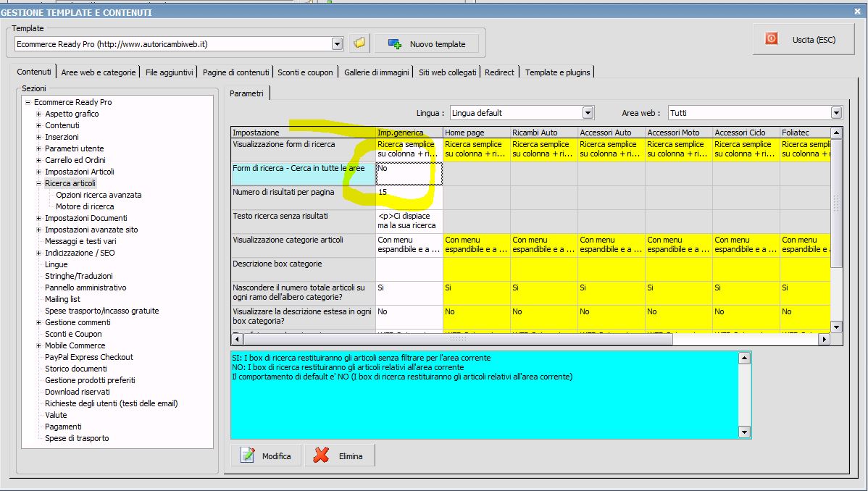Expand the Parametri utente node

(38, 149)
